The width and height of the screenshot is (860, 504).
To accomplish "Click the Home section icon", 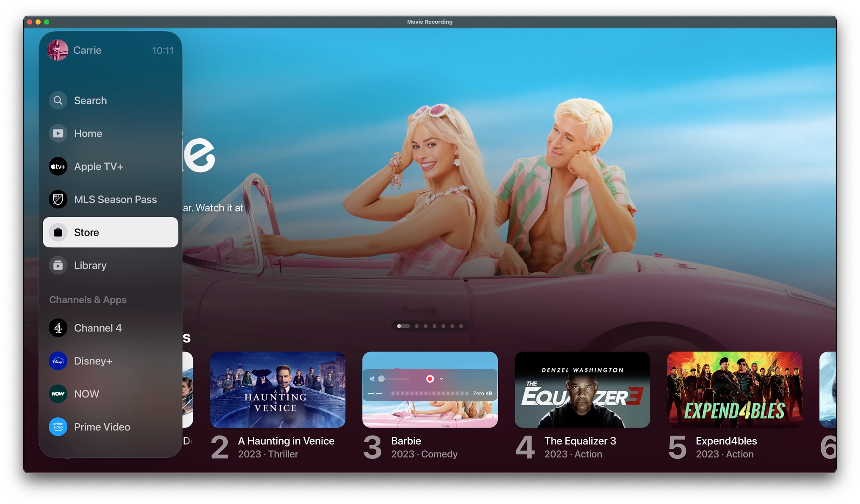I will [x=58, y=133].
